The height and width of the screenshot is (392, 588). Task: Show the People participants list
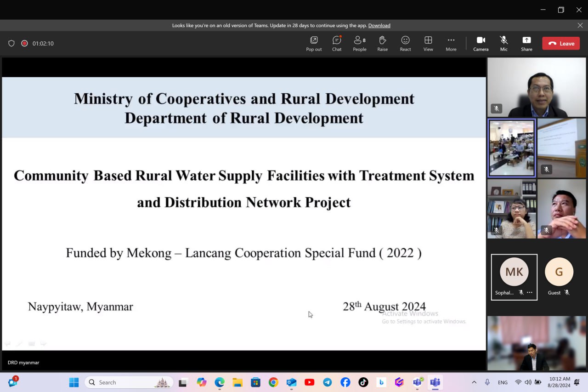tap(359, 43)
